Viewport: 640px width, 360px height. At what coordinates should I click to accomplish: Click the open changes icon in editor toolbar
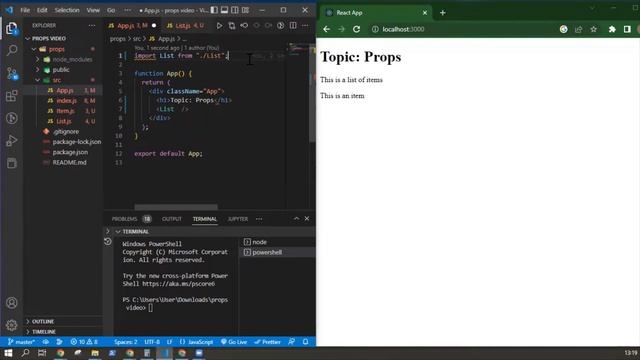(x=232, y=26)
